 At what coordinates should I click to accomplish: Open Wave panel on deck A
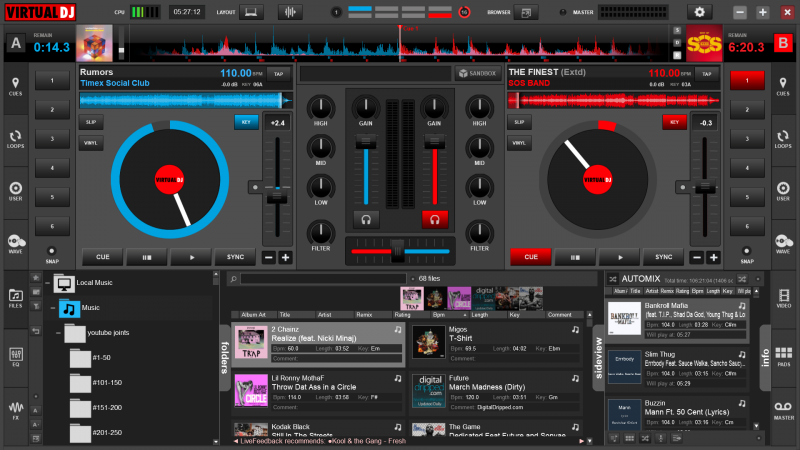pyautogui.click(x=15, y=244)
